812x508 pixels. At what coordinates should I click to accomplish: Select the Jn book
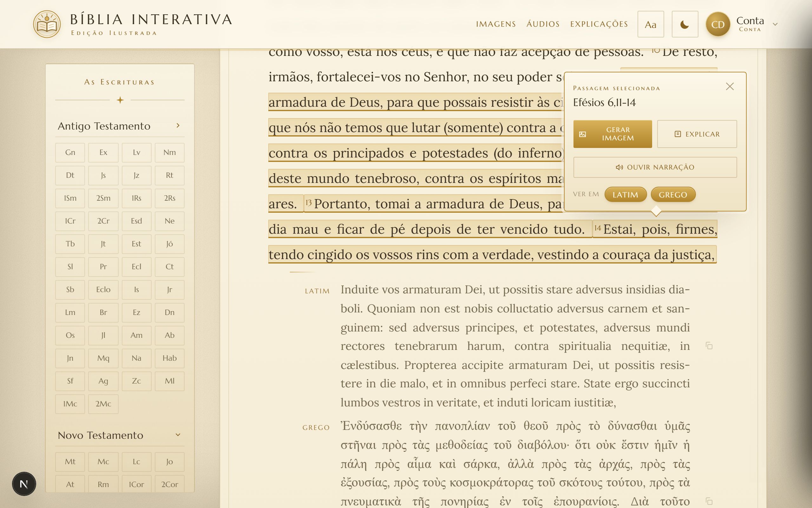[x=70, y=358]
